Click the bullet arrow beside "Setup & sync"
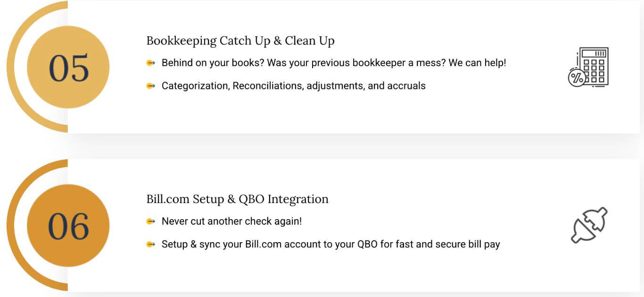Screen dimensions: 644x297 tap(151, 244)
